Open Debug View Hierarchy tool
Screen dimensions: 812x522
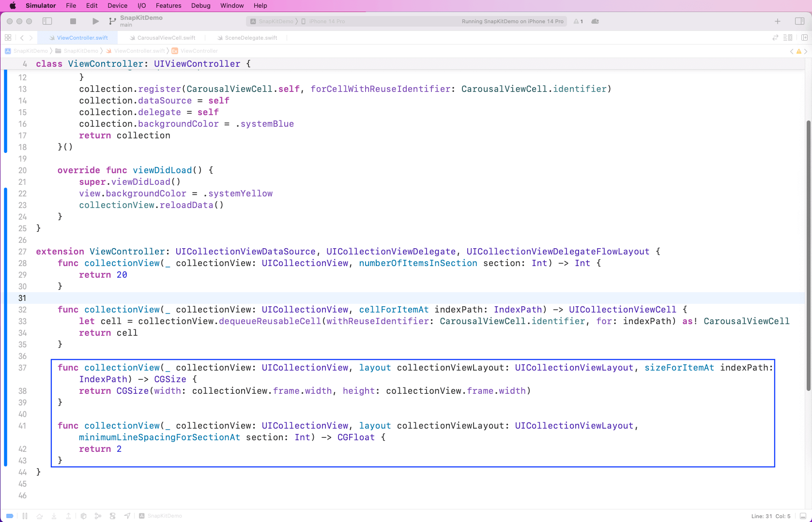[x=83, y=516]
